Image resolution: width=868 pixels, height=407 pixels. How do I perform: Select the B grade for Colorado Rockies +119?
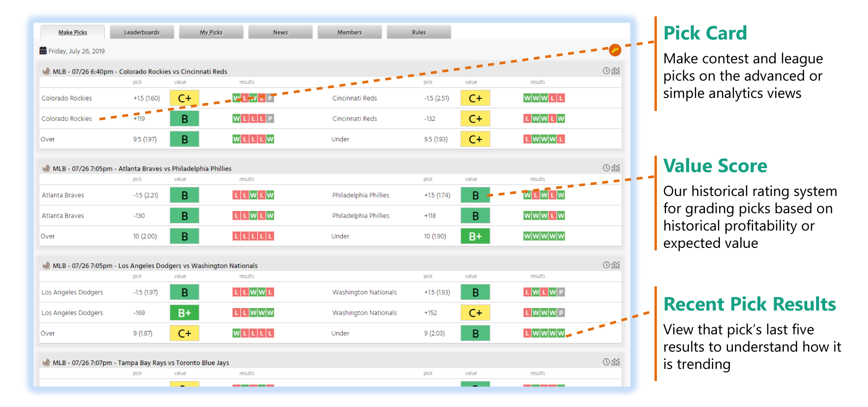(x=185, y=119)
